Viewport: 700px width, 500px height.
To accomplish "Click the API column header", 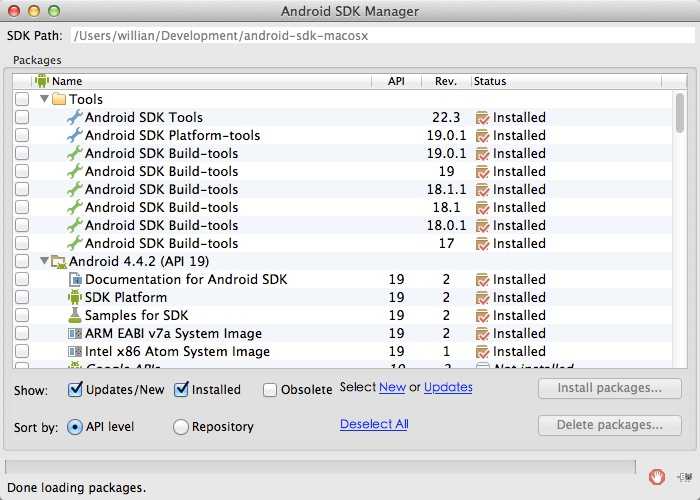I will click(396, 81).
